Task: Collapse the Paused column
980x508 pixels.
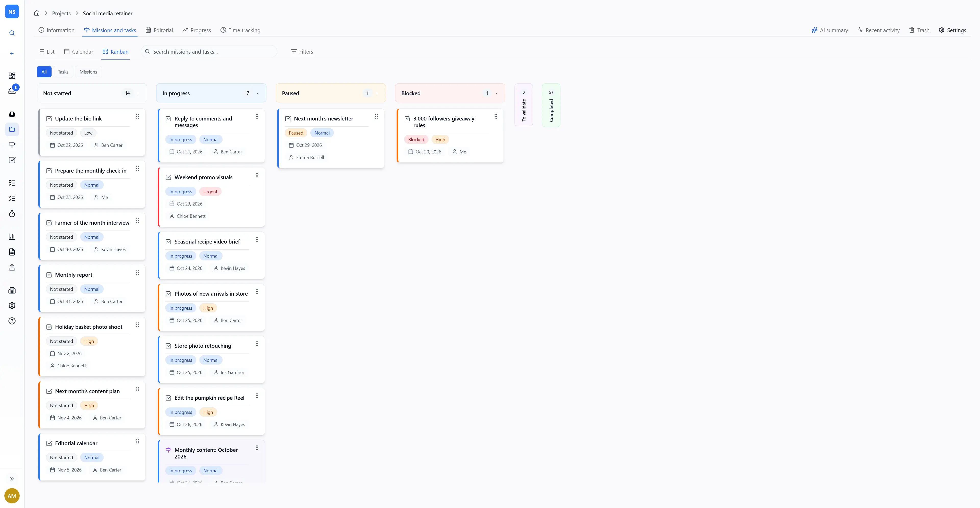Action: click(x=377, y=93)
